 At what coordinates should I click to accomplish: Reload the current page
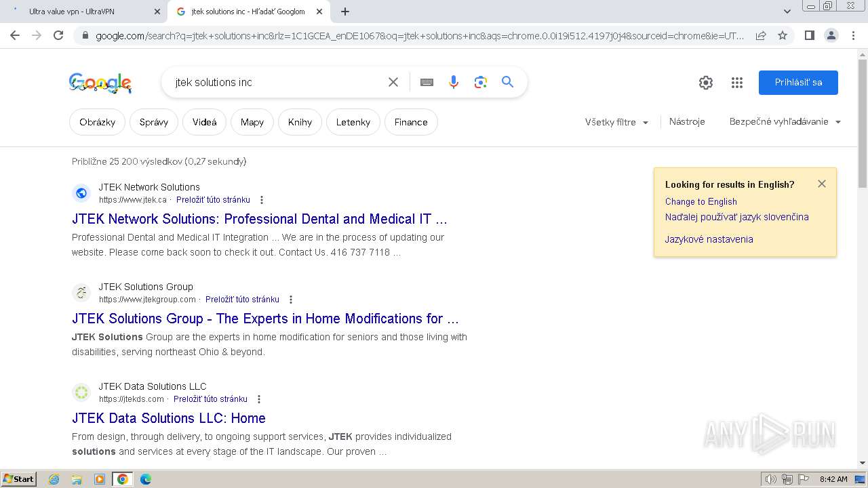58,35
